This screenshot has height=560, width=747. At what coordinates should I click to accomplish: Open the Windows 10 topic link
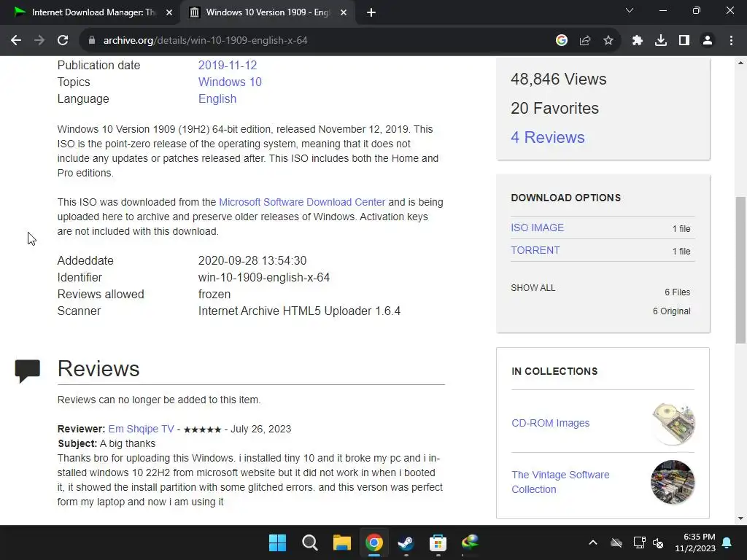click(x=230, y=82)
